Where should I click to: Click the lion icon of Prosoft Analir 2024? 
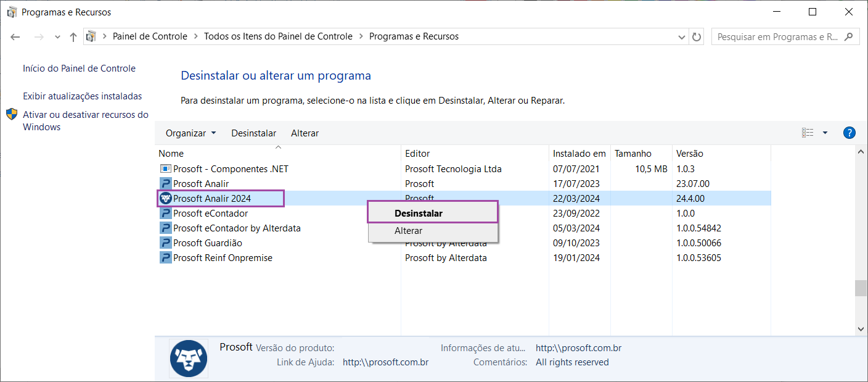(165, 199)
